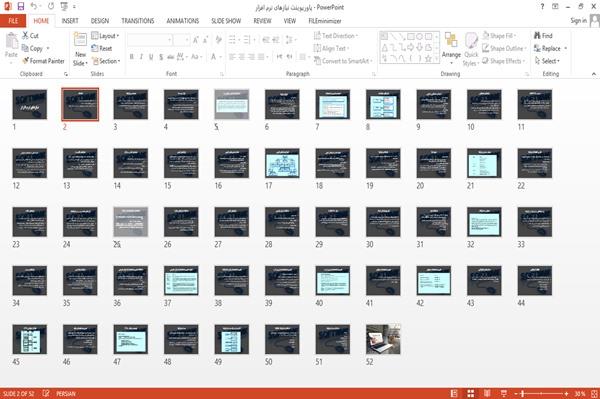This screenshot has height=399, width=600.
Task: Click the Sign in link
Action: (578, 21)
